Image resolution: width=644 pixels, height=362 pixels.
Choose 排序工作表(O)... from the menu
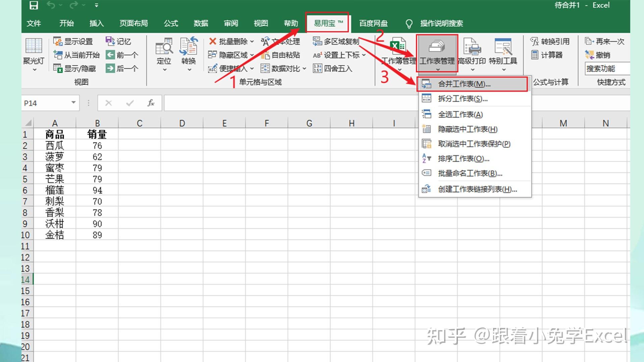pyautogui.click(x=475, y=159)
